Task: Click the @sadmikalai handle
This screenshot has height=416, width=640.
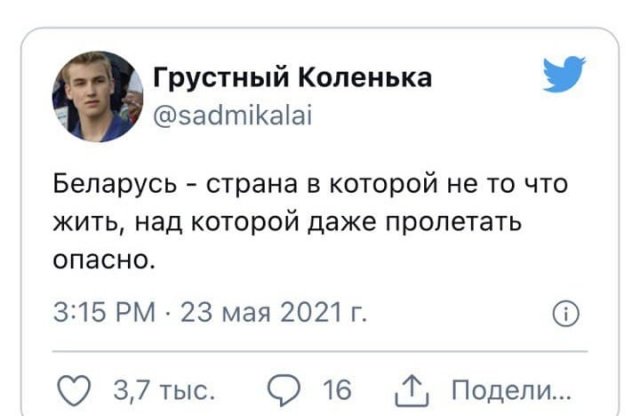Action: [230, 117]
